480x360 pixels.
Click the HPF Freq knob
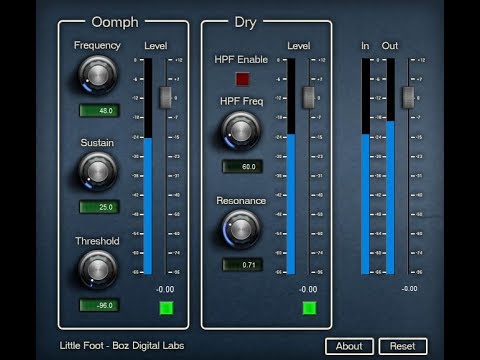pyautogui.click(x=241, y=131)
